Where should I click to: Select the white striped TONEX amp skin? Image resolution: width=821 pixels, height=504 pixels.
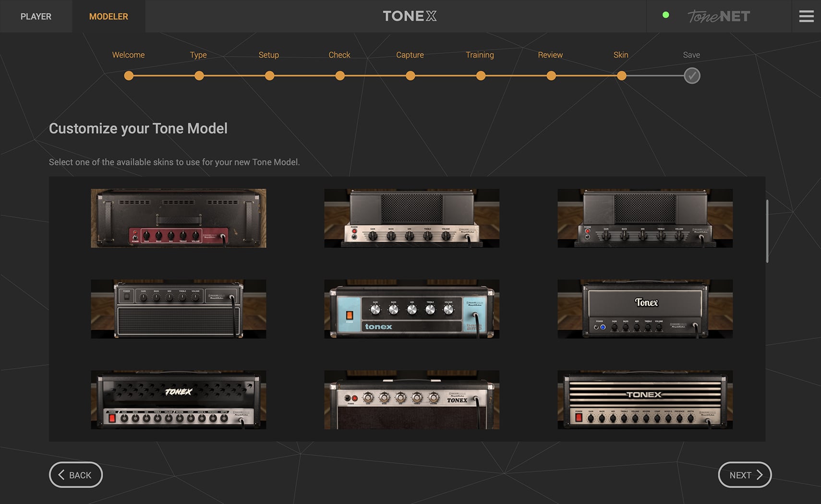tap(645, 399)
